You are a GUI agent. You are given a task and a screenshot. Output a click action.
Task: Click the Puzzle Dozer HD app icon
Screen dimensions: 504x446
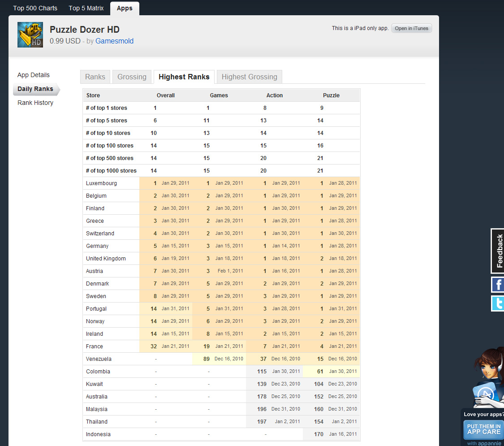[x=30, y=35]
